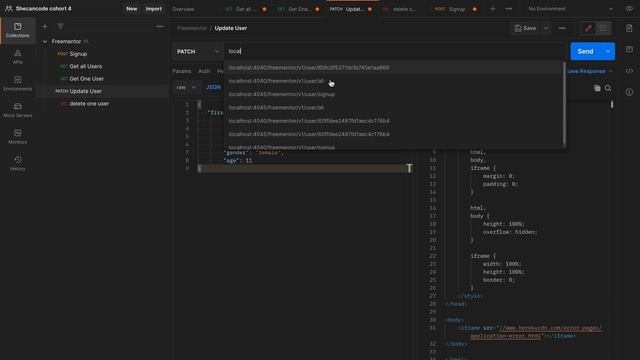Switch to the POST Signup request tab

click(x=455, y=9)
